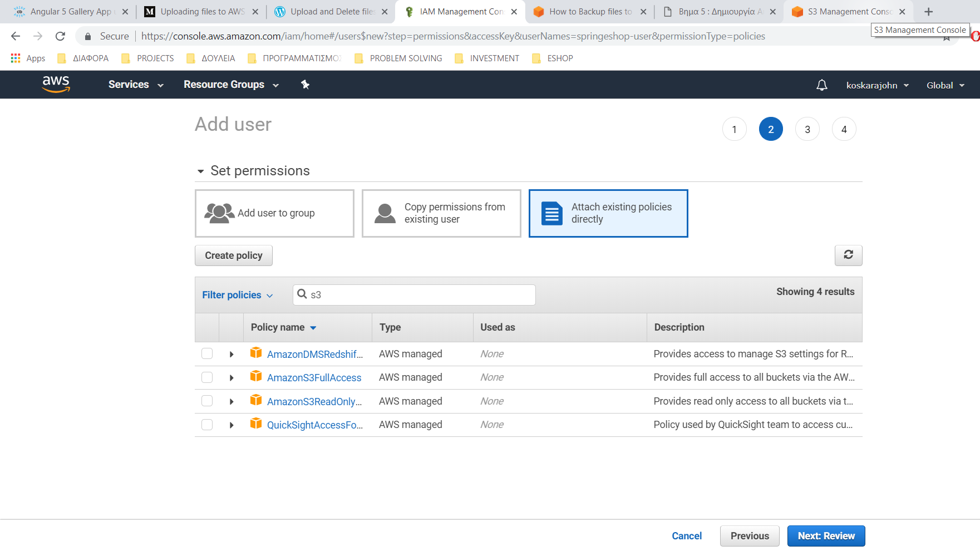Select Copy permissions from existing user
The width and height of the screenshot is (980, 551).
[441, 213]
